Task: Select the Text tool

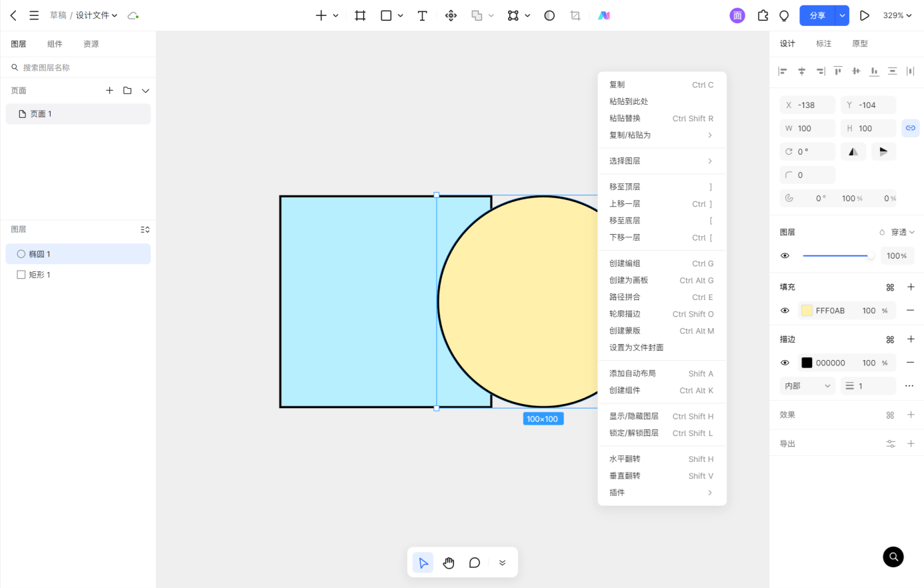Action: pos(422,15)
